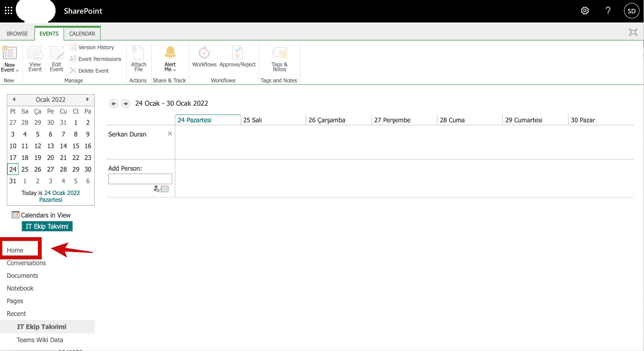
Task: Switch to the BROWSE ribbon tab
Action: pos(17,34)
